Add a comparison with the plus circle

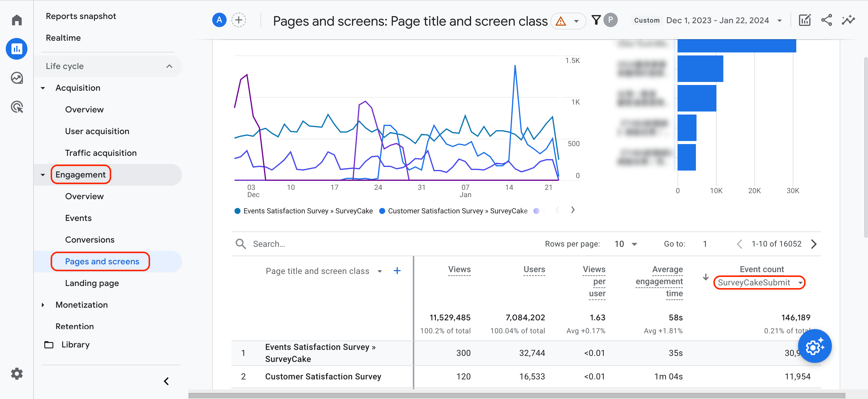[239, 20]
